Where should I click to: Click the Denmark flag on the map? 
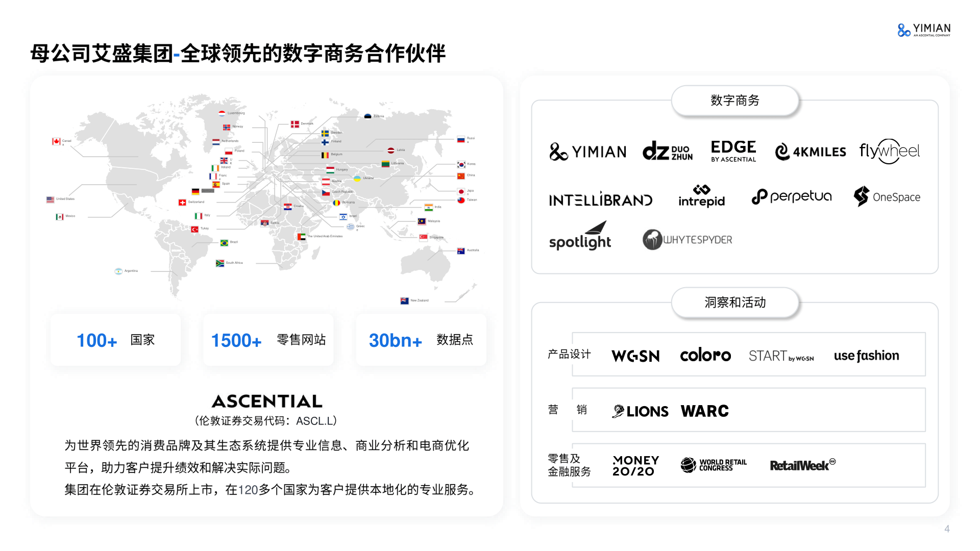[x=295, y=124]
